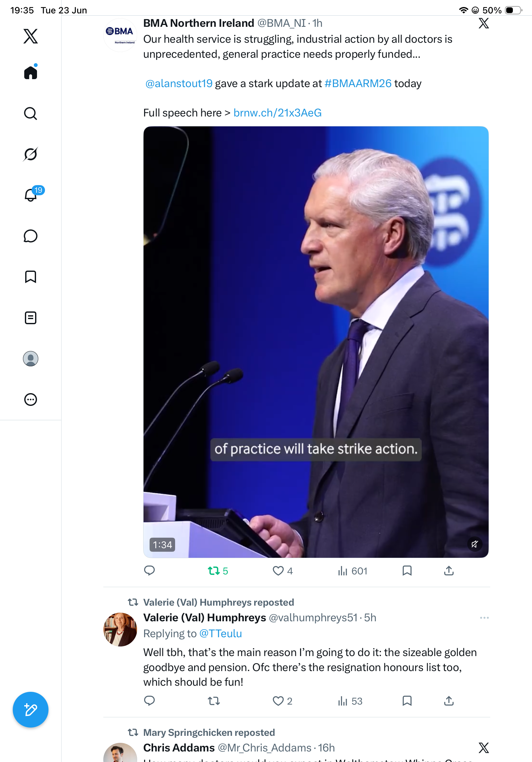Screen dimensions: 532x762
Task: Play the BMA speech video thumbnail
Action: click(316, 342)
